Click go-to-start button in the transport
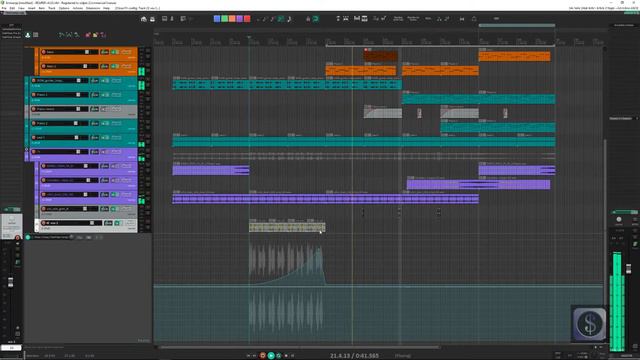The height and width of the screenshot is (360, 640). tap(248, 356)
